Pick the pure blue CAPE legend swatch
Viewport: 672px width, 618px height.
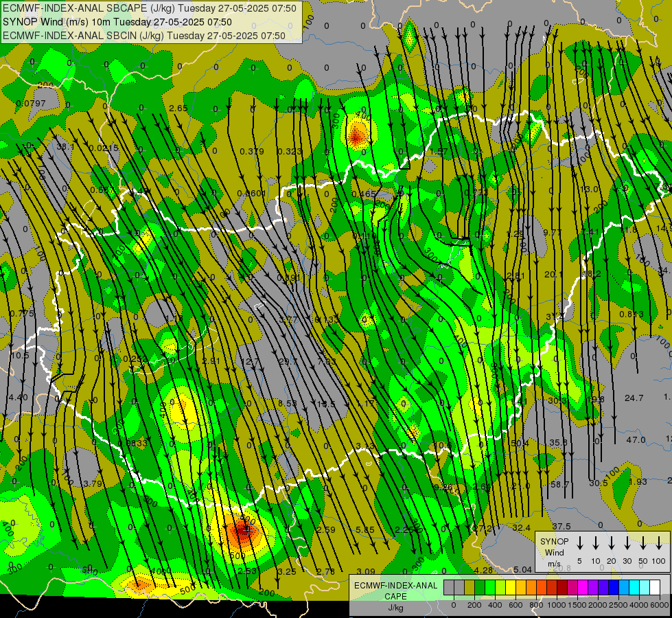tap(613, 587)
